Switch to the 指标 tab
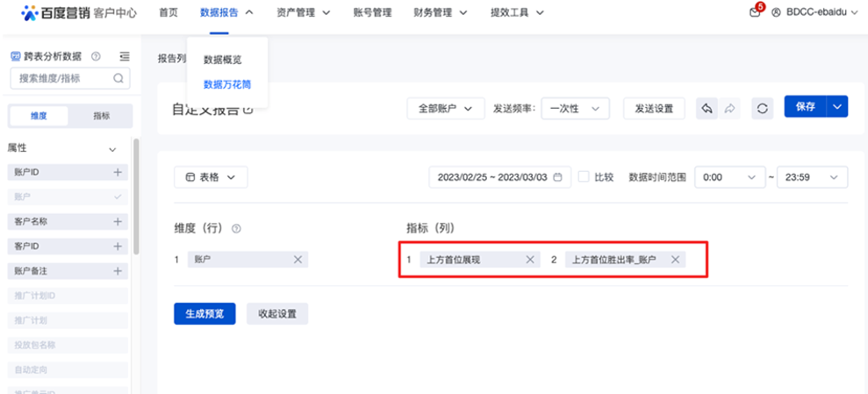This screenshot has width=868, height=394. tap(101, 116)
